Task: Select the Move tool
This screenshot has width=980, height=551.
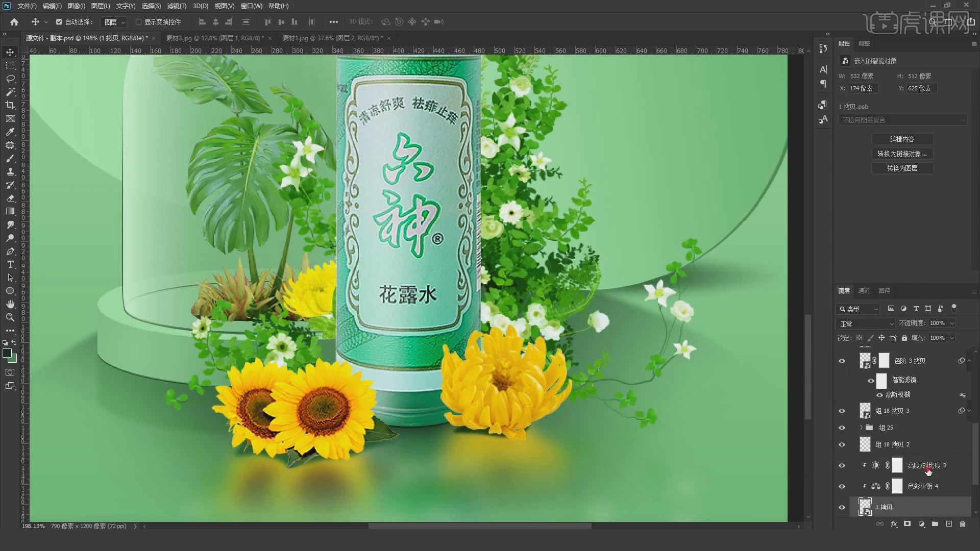Action: [x=10, y=52]
